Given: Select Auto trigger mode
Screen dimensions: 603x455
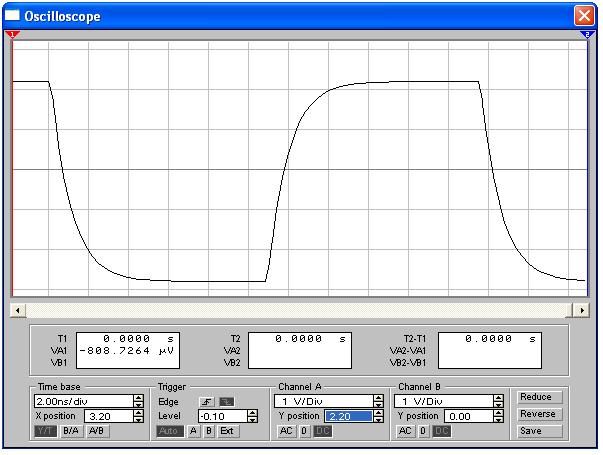Looking at the screenshot, I should (x=171, y=431).
